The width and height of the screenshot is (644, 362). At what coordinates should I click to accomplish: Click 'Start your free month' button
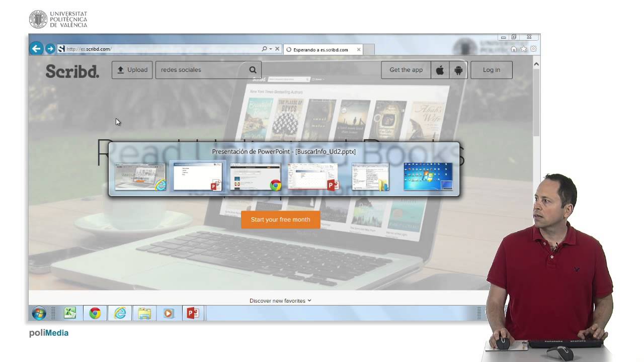(x=280, y=220)
